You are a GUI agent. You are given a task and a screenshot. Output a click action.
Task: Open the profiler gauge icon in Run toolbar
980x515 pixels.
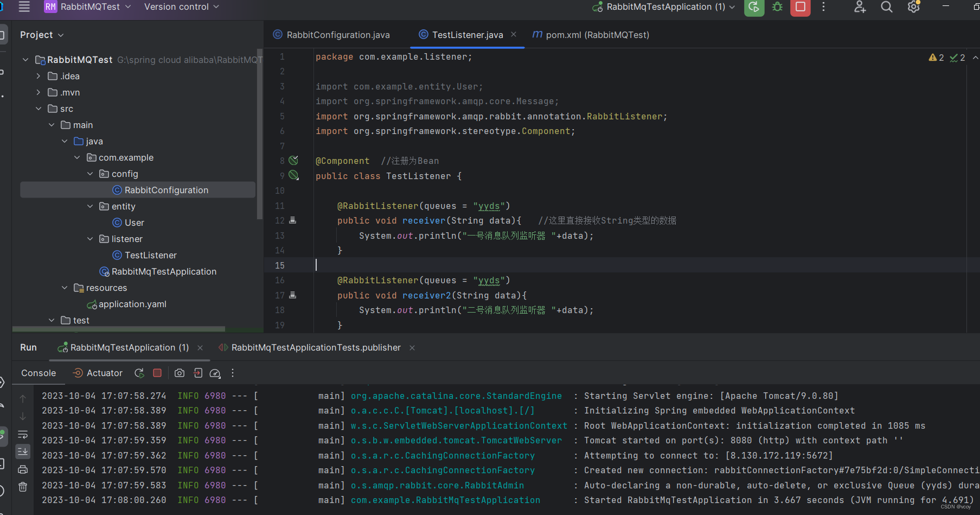[x=215, y=373]
